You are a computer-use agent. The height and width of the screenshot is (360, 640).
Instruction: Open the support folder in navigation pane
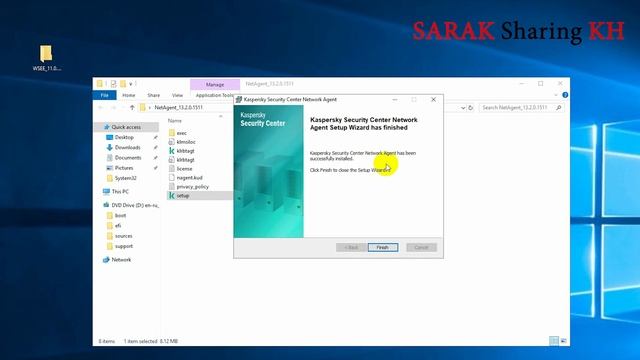pyautogui.click(x=124, y=246)
